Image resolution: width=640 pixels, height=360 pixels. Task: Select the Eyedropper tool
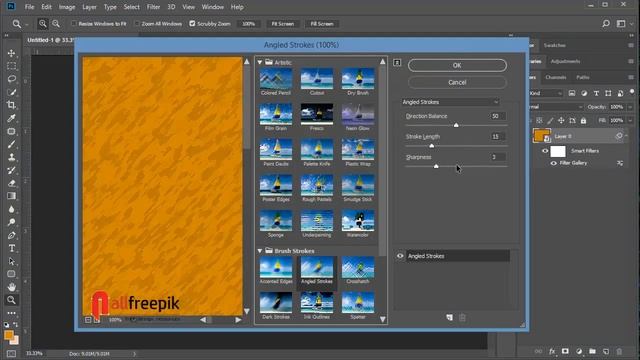tap(11, 118)
